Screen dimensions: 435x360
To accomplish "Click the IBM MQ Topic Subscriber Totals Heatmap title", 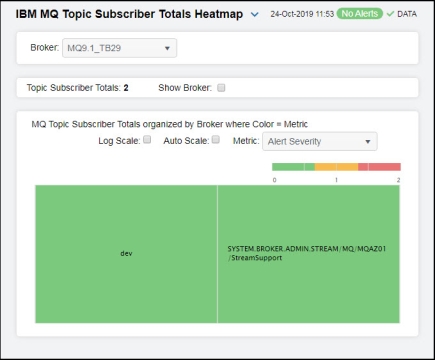I will (x=129, y=14).
